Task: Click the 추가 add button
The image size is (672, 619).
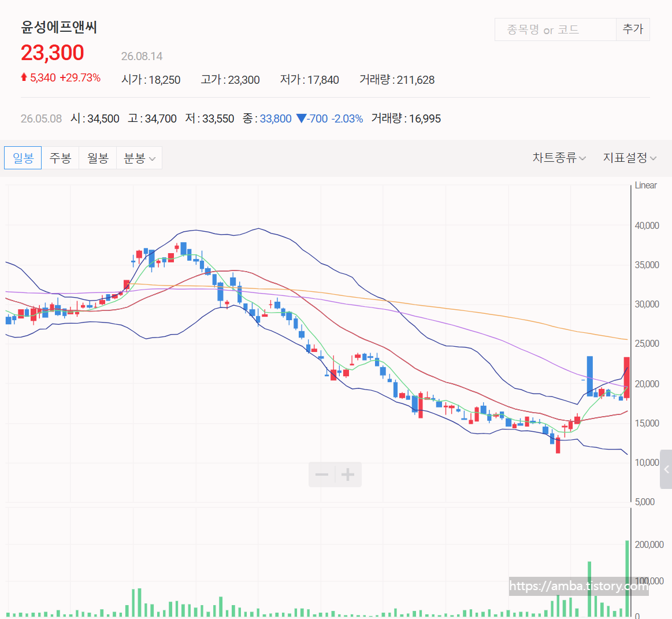Action: tap(633, 29)
